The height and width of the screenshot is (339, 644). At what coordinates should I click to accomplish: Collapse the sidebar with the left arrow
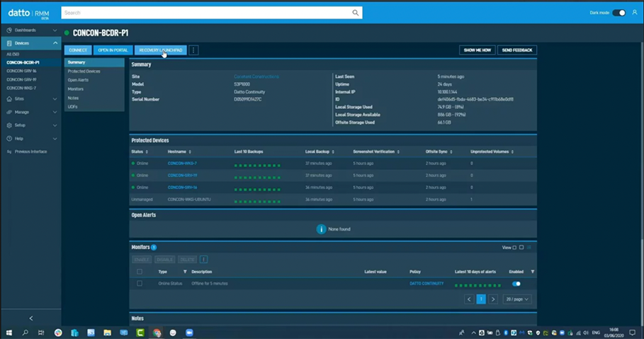pos(31,318)
